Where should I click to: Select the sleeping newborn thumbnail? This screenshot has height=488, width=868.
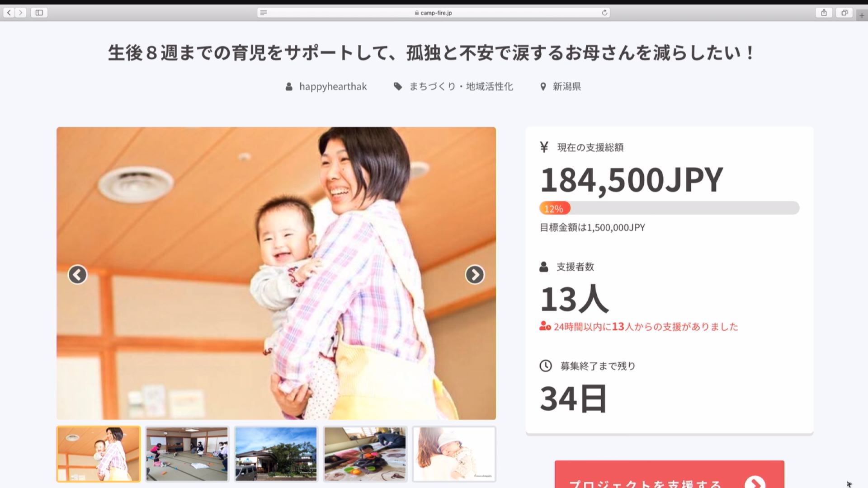coord(454,454)
